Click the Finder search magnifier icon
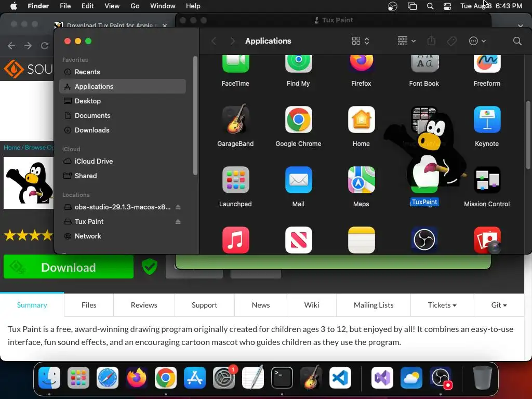 click(x=517, y=41)
